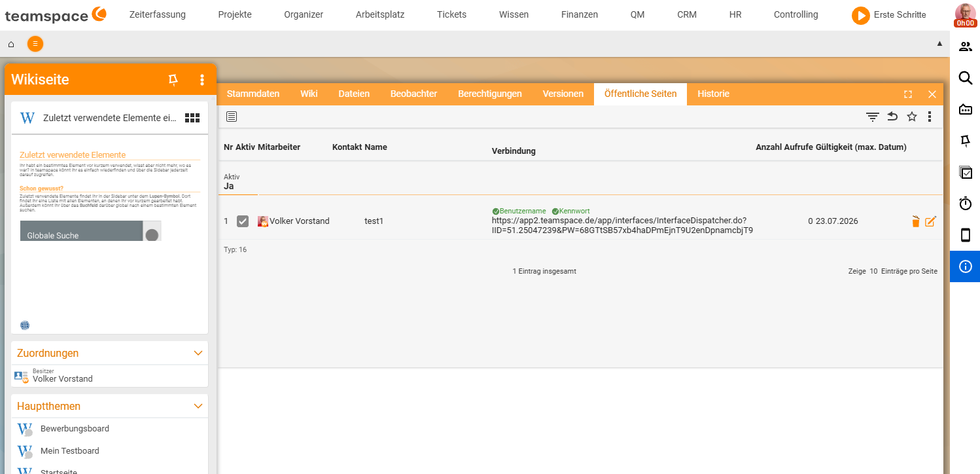Click globe icon in wiki preview
Viewport: 980px width, 474px height.
coord(25,325)
